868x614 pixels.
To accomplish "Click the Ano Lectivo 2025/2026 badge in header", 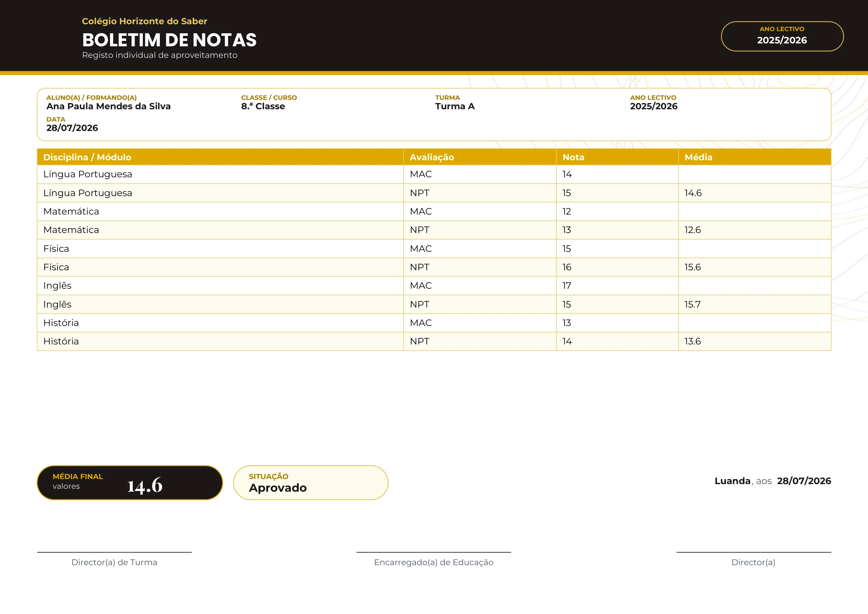I will pos(782,36).
